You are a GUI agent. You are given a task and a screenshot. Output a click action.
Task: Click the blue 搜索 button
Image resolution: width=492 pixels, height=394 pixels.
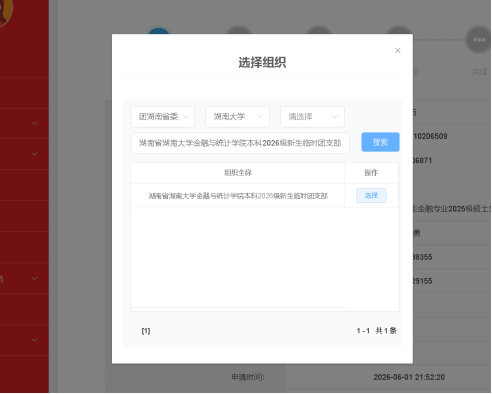click(x=380, y=142)
